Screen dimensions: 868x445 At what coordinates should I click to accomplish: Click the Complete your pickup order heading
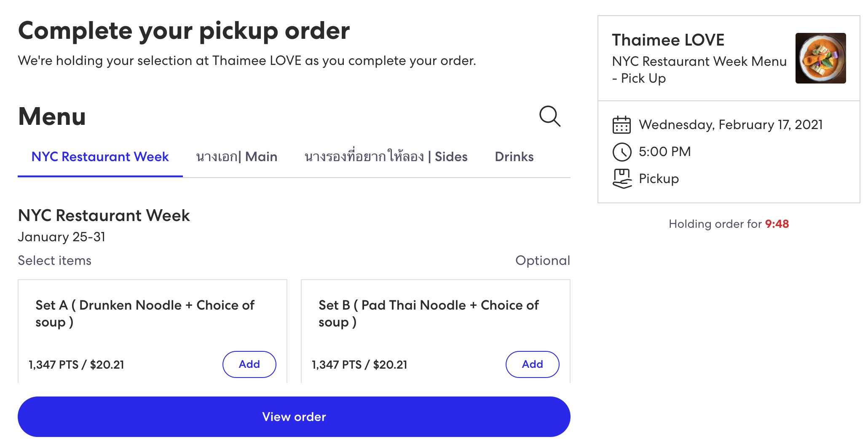183,30
